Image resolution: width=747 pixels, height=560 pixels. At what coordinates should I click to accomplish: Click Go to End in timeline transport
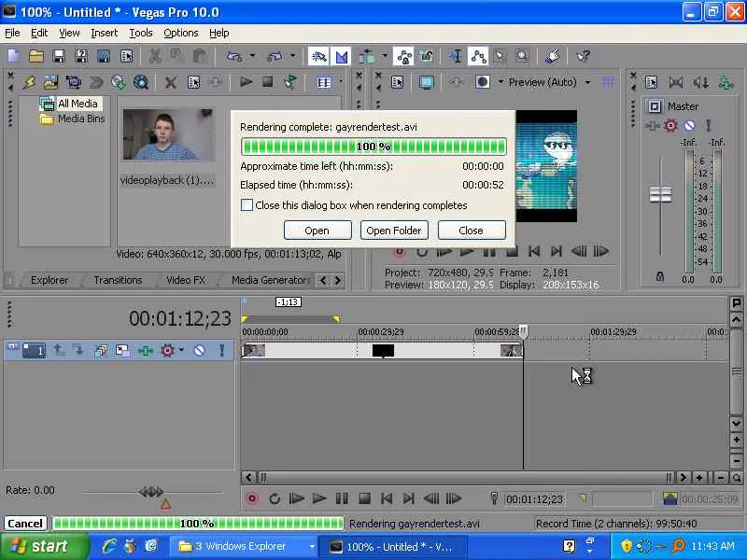(x=409, y=498)
